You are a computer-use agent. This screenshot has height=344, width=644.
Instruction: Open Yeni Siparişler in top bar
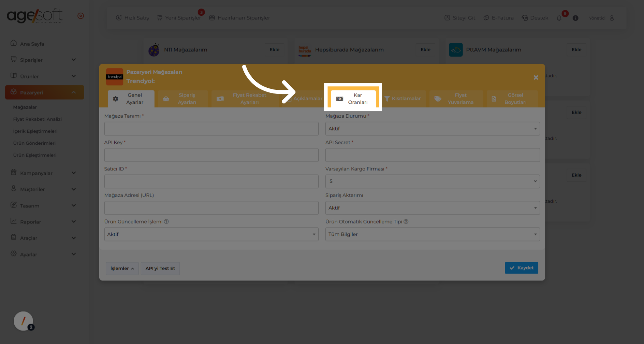click(x=179, y=18)
